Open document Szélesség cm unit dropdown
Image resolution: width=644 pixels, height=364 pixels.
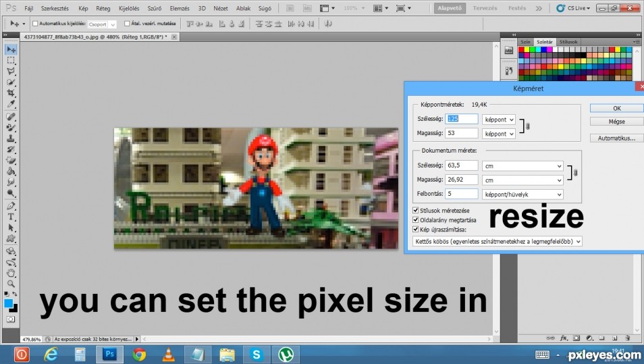pyautogui.click(x=522, y=166)
